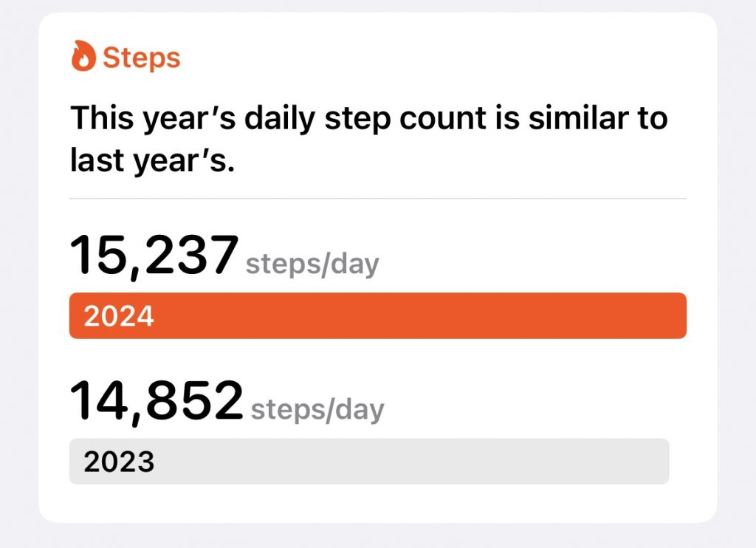Click the "2023" year label
Screen dimensions: 756x548
click(x=119, y=462)
